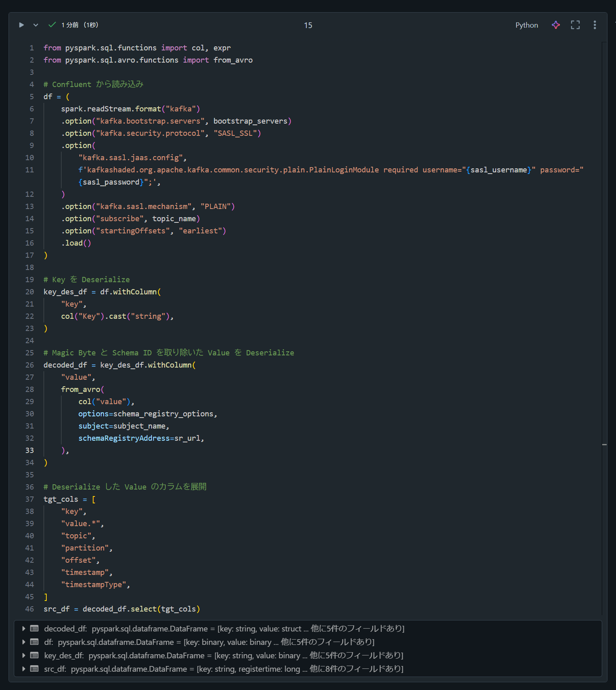The height and width of the screenshot is (690, 616).
Task: Click 'topic_name' variable on line 14
Action: [x=174, y=219]
